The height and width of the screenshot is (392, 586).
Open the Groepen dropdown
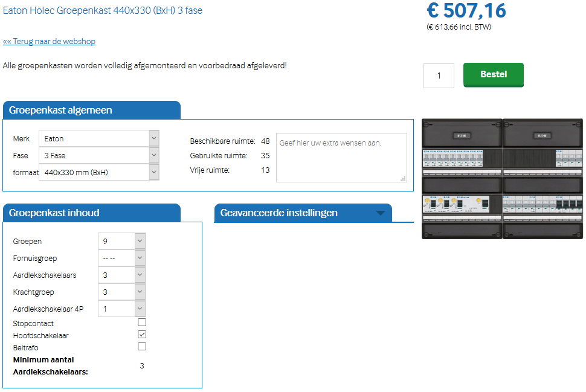(x=122, y=241)
